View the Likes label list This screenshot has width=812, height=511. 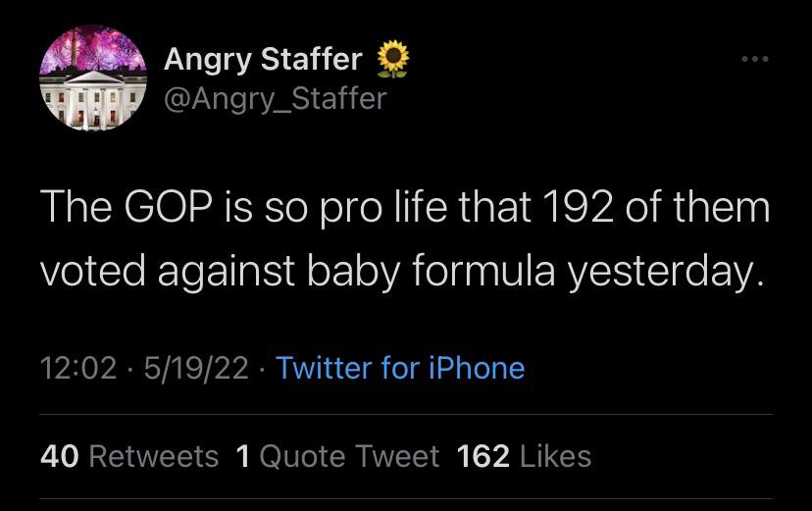point(555,456)
